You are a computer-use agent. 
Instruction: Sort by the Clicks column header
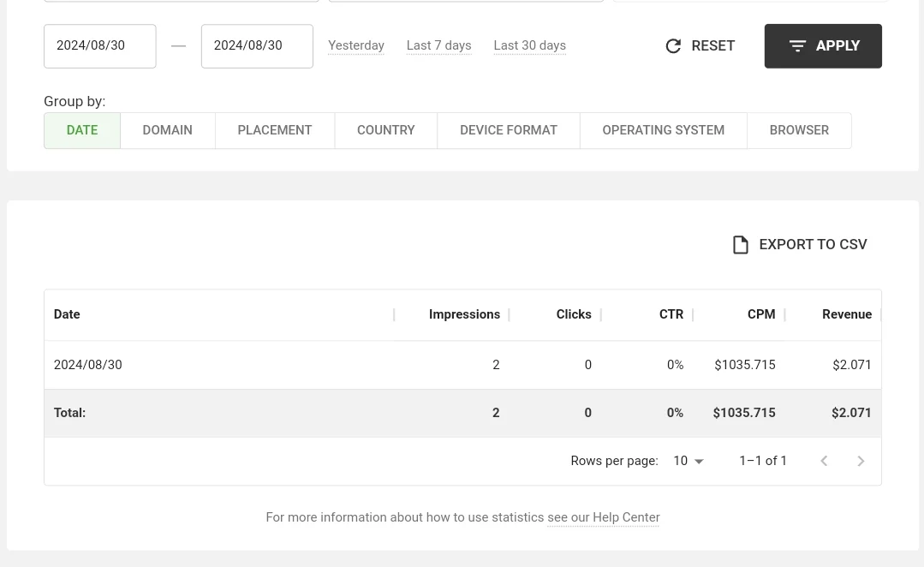coord(574,314)
